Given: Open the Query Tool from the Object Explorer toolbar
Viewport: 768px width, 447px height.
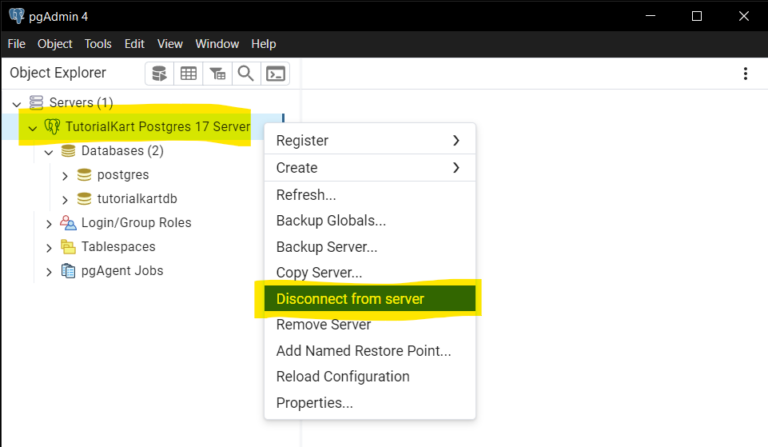Looking at the screenshot, I should click(x=159, y=73).
